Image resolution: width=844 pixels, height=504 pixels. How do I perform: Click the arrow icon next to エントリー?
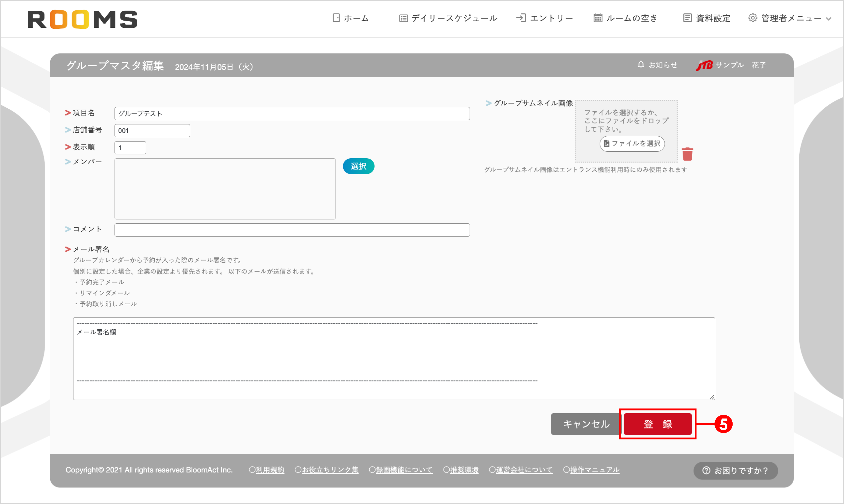[521, 18]
